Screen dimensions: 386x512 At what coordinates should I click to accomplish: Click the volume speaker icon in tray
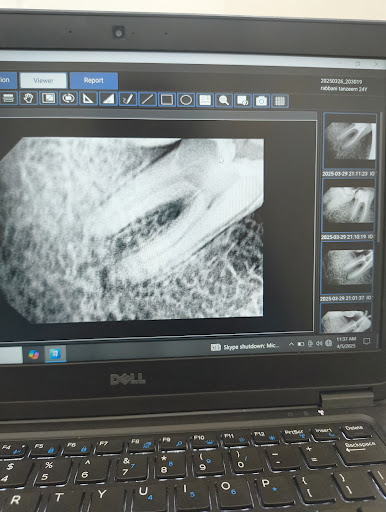pyautogui.click(x=319, y=343)
